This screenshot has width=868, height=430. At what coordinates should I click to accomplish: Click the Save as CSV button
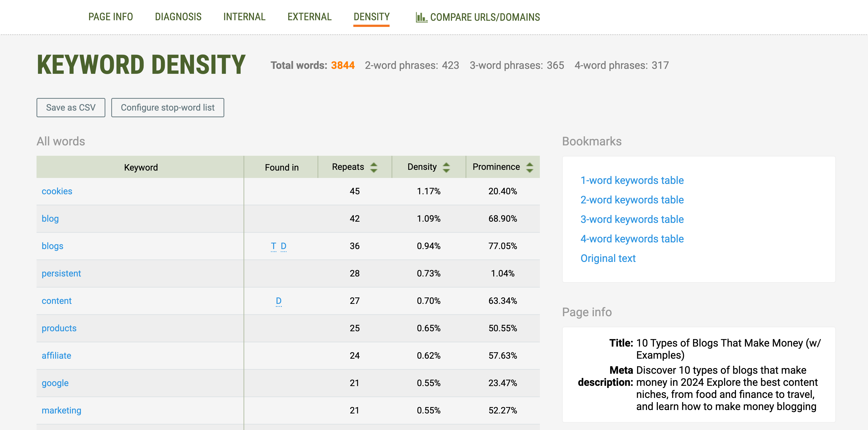(x=71, y=108)
